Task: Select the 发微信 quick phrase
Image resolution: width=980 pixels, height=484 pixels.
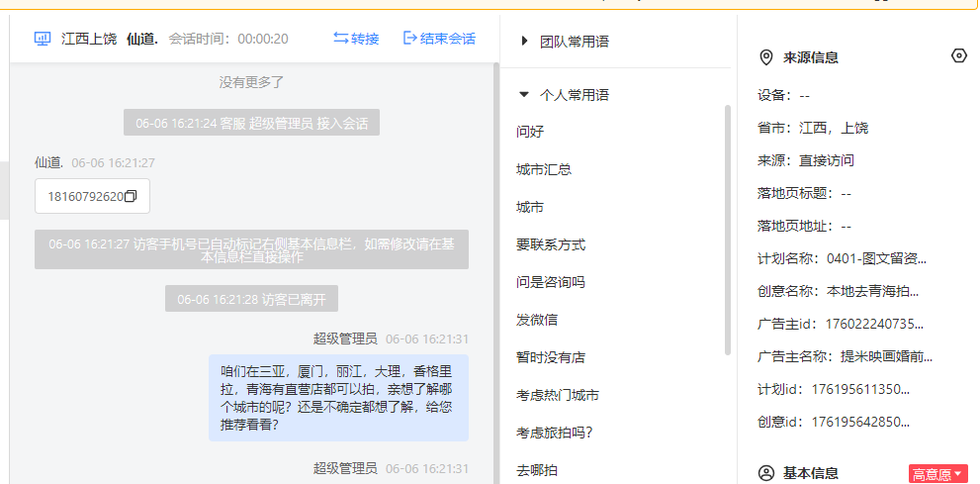Action: pos(537,320)
